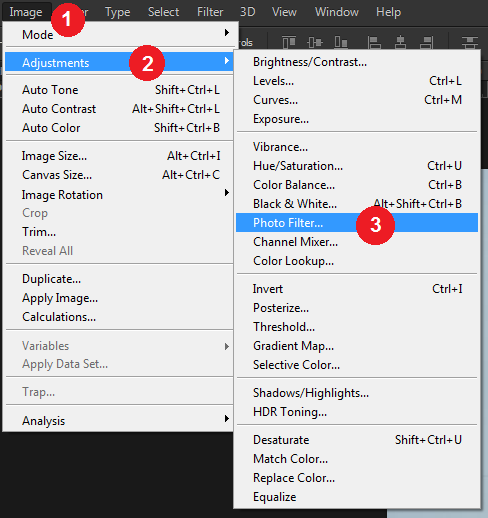Expand the Analysis submenu arrow
Screen dimensions: 488x518
pos(227,419)
